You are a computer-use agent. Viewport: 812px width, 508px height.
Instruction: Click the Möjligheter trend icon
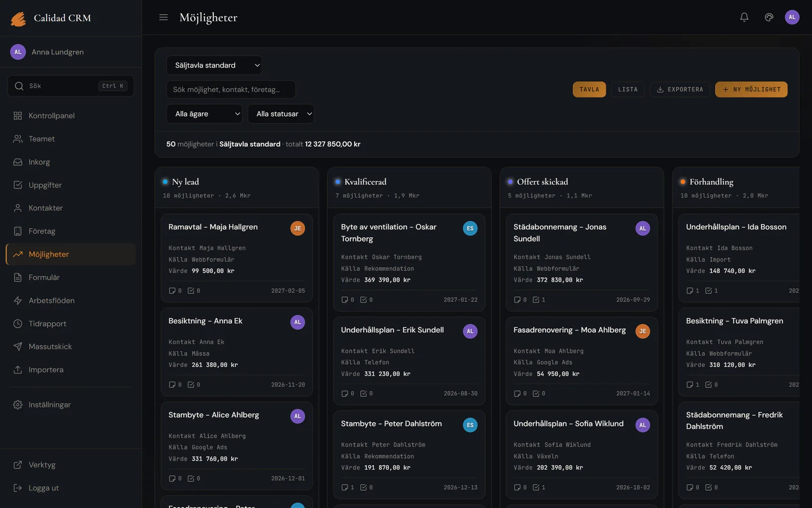point(18,255)
